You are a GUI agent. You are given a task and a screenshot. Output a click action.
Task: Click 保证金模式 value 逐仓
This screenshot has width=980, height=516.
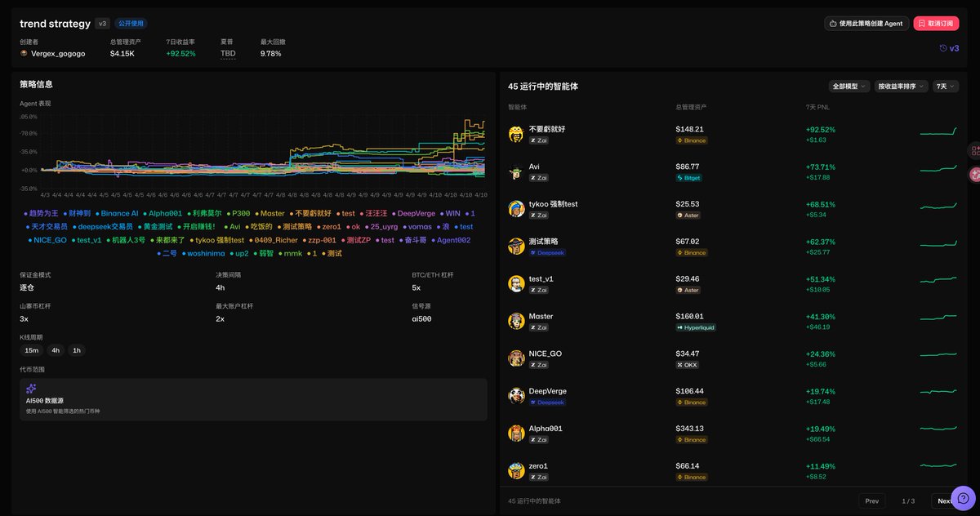27,287
